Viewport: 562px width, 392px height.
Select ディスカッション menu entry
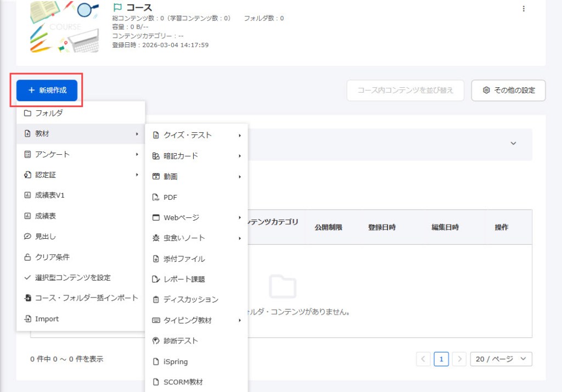(190, 299)
